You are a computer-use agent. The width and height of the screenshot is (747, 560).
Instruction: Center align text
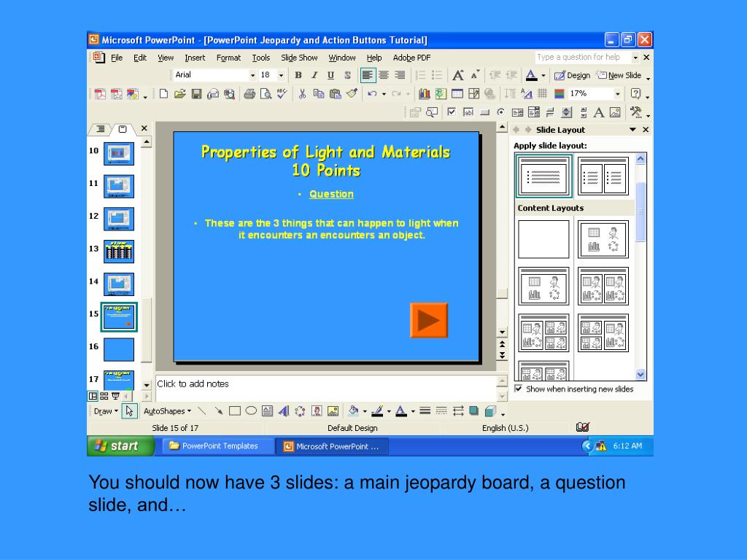point(384,75)
